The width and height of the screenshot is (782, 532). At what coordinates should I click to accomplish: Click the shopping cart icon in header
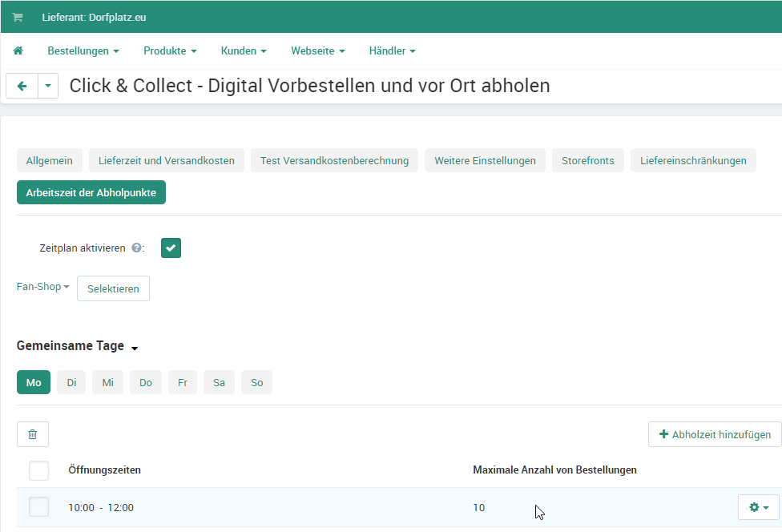(x=18, y=18)
